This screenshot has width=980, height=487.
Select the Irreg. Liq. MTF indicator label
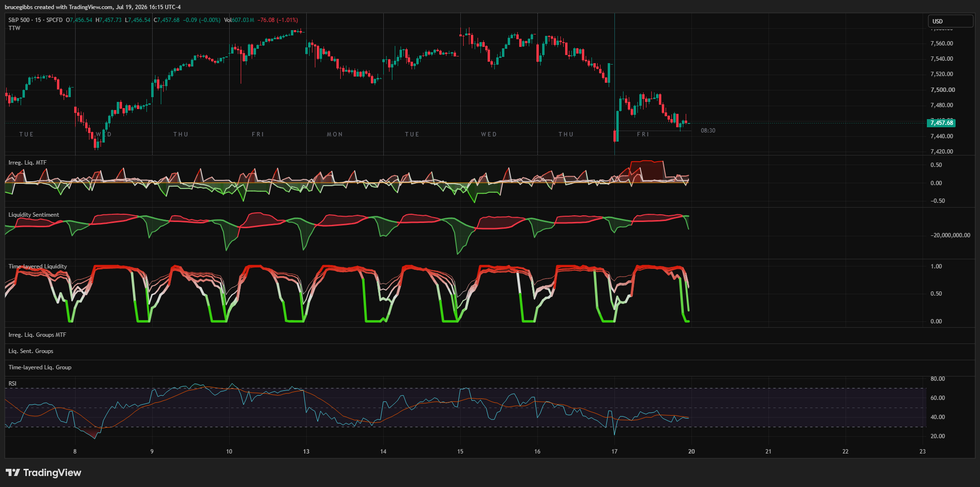click(27, 163)
